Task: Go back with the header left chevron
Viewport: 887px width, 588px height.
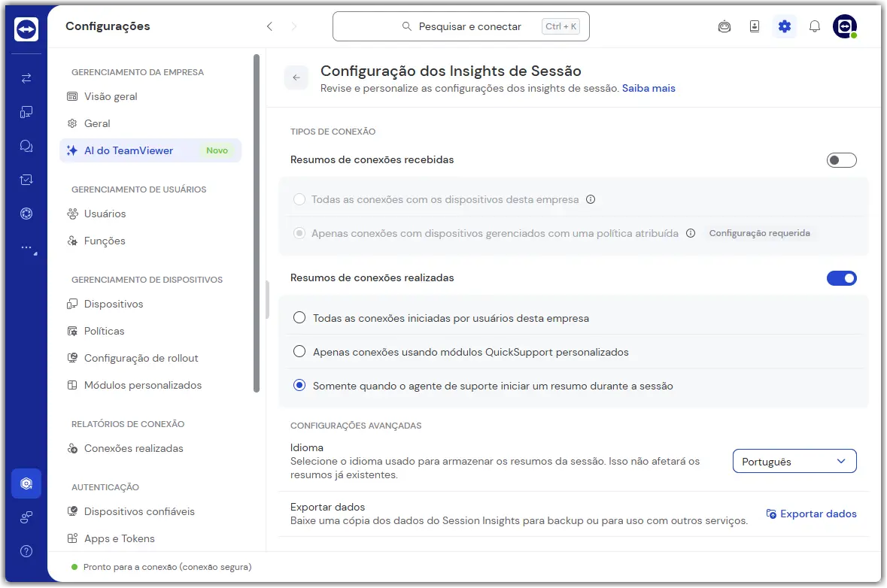Action: tap(270, 26)
